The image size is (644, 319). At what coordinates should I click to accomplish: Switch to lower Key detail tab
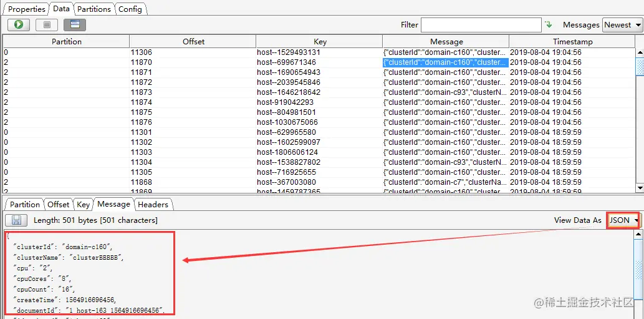pos(83,204)
